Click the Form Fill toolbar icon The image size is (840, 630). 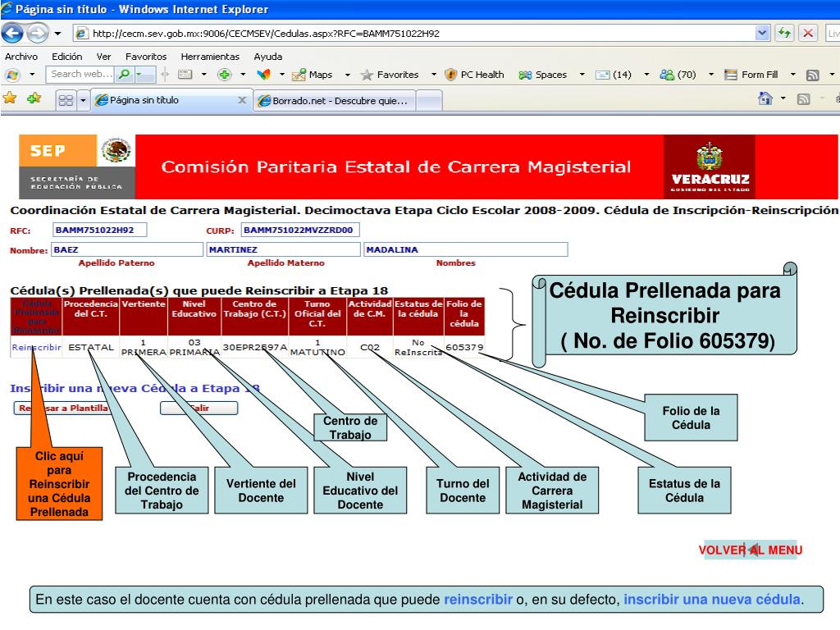click(751, 75)
